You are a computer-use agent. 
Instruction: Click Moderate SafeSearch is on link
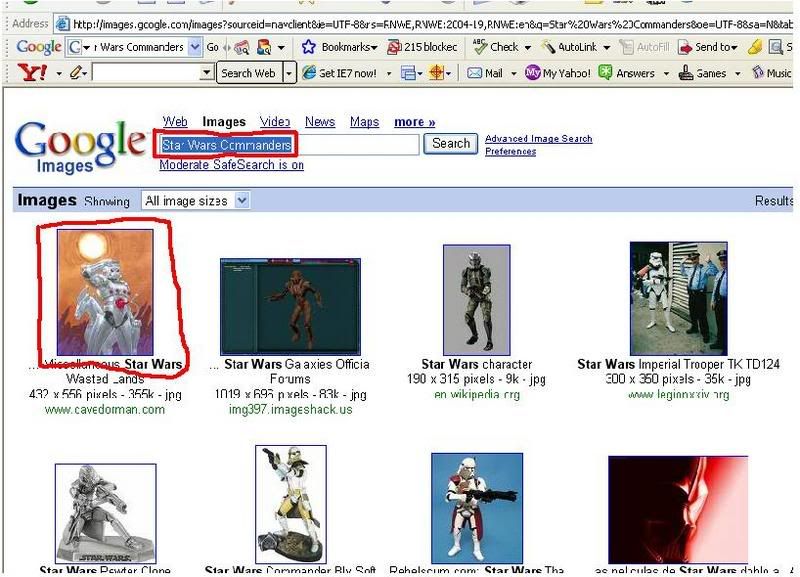tap(232, 165)
